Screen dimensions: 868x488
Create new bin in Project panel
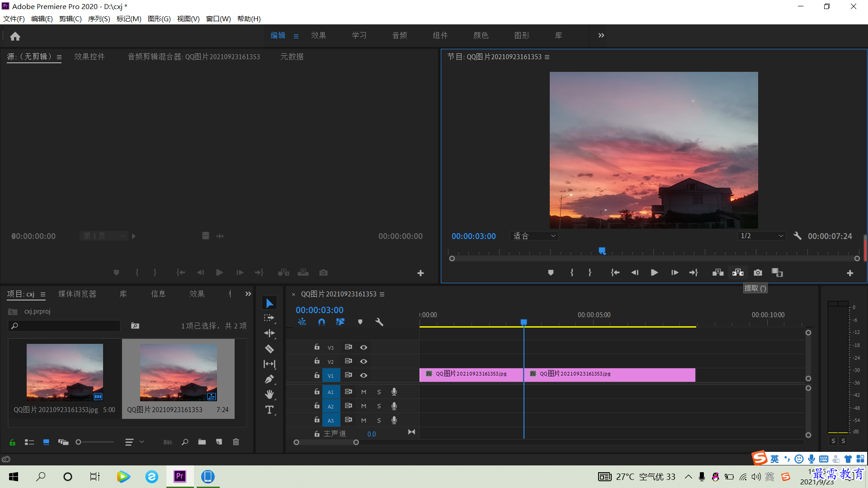tap(202, 442)
